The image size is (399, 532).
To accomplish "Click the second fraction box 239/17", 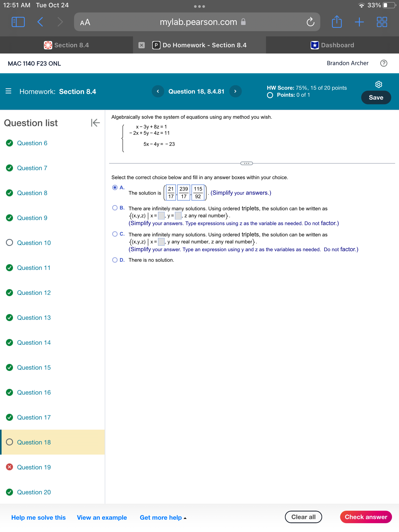I will pyautogui.click(x=184, y=192).
